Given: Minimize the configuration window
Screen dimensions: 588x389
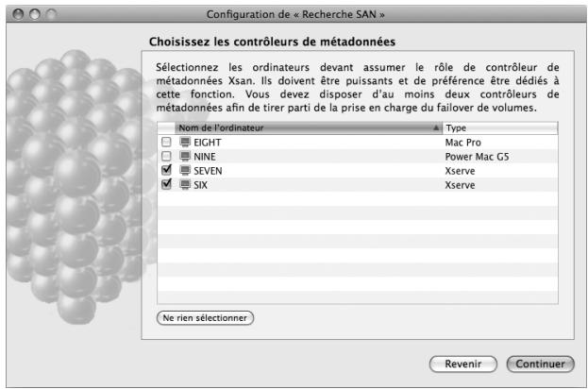Looking at the screenshot, I should click(35, 14).
